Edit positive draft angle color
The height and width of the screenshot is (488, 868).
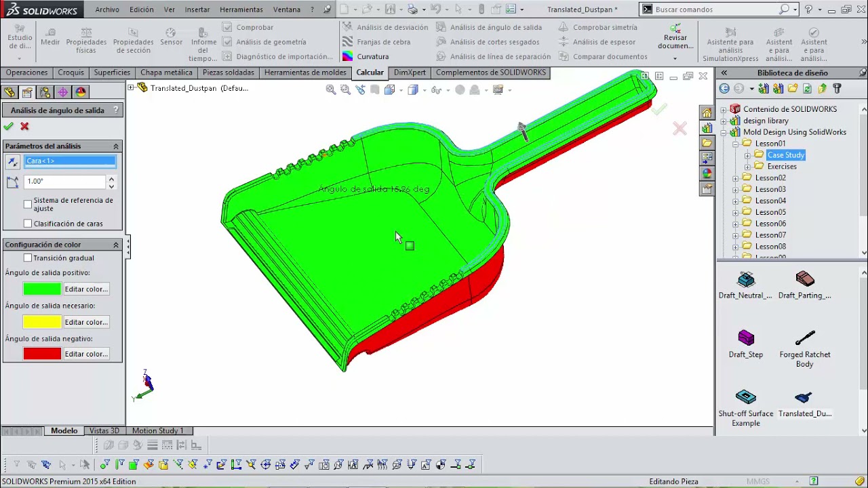[x=86, y=289]
